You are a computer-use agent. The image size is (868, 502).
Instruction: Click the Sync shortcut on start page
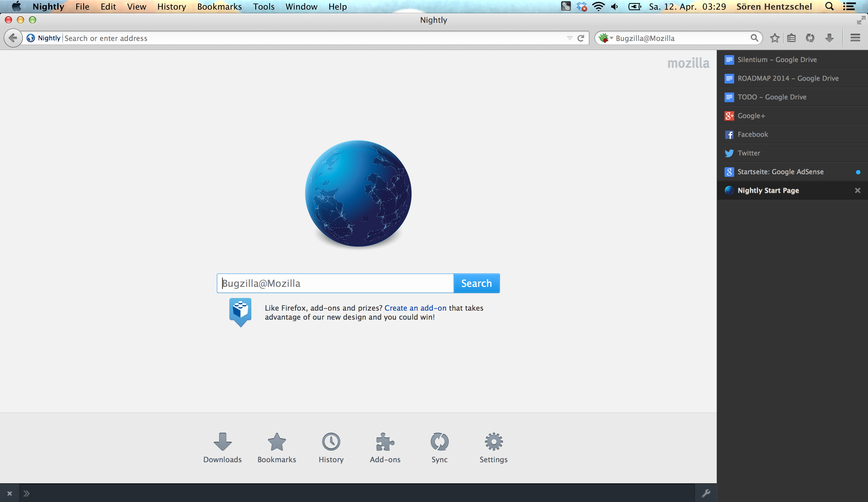(439, 442)
